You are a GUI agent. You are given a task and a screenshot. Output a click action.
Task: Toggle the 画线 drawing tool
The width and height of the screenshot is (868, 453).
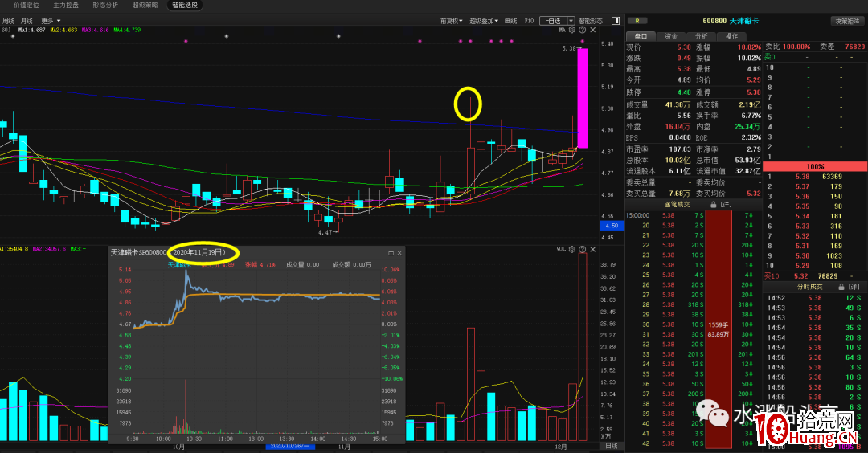click(x=510, y=21)
